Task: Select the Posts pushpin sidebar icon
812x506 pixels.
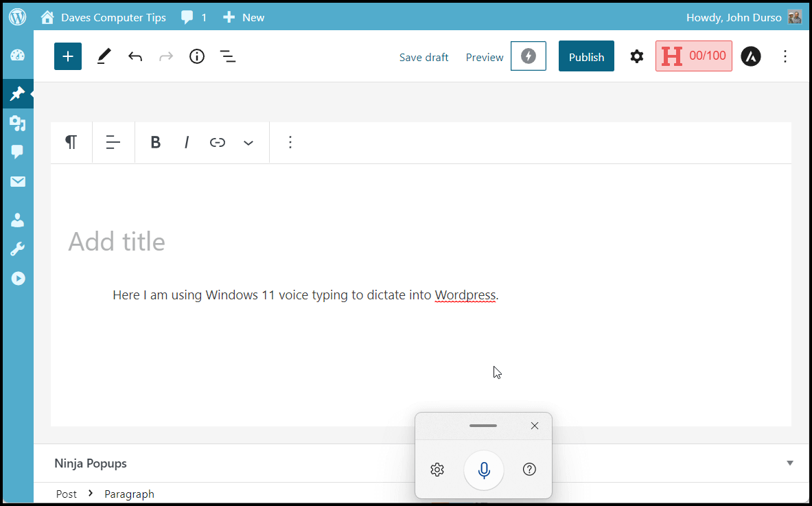Action: pyautogui.click(x=18, y=94)
